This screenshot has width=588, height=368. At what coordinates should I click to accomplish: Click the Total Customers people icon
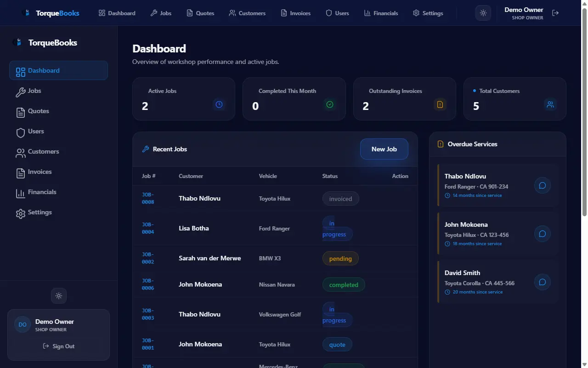coord(550,104)
